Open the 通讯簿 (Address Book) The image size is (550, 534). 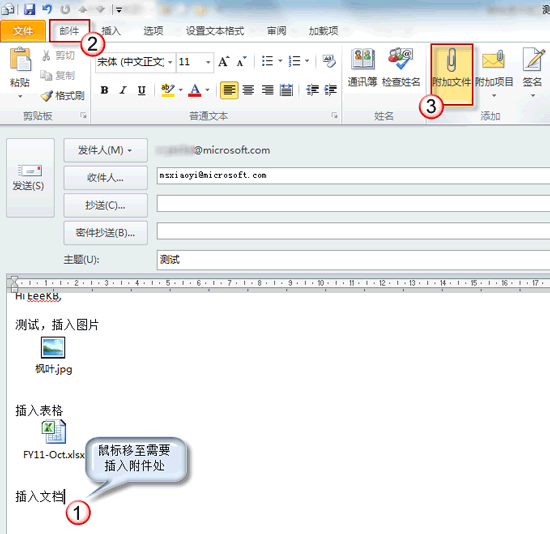[x=362, y=67]
